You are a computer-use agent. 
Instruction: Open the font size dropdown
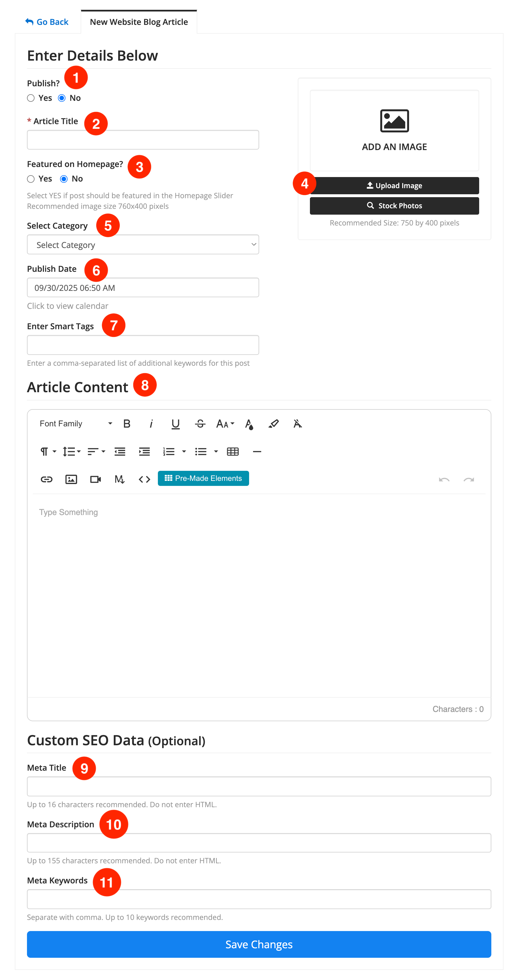coord(225,423)
